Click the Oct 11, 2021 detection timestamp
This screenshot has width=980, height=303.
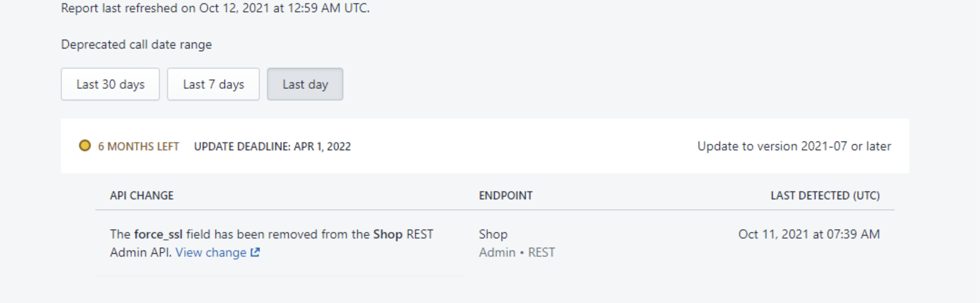coord(809,234)
